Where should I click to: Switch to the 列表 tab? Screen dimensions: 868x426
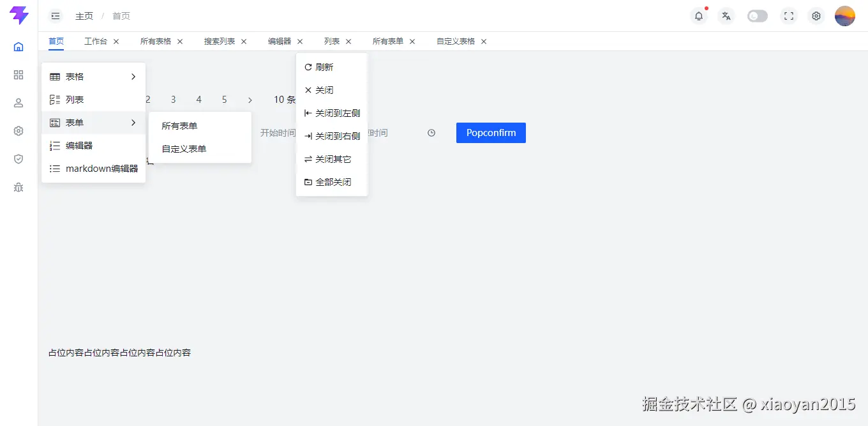pos(332,41)
